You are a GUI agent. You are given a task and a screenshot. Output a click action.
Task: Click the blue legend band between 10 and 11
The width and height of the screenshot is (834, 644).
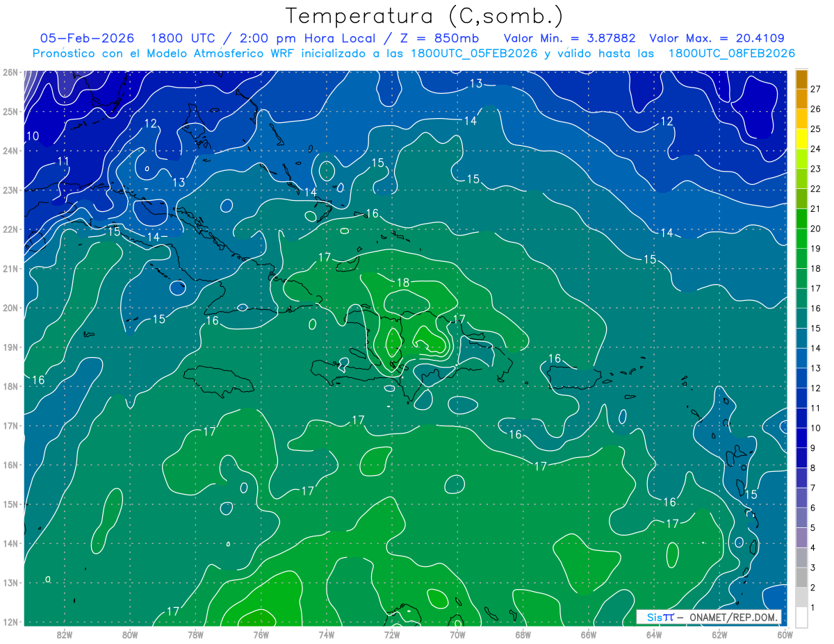coord(801,418)
